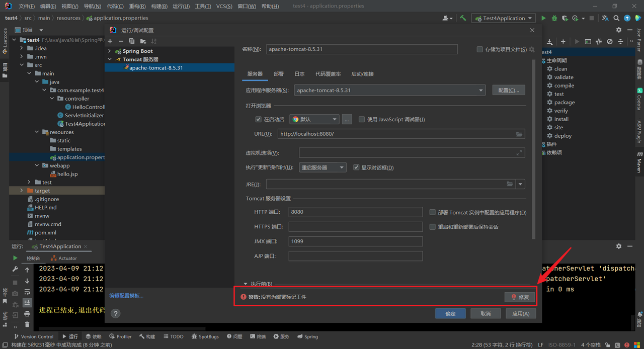Toggle soft-wrap in the run console
Screen dimensions: 644x349
[27, 292]
